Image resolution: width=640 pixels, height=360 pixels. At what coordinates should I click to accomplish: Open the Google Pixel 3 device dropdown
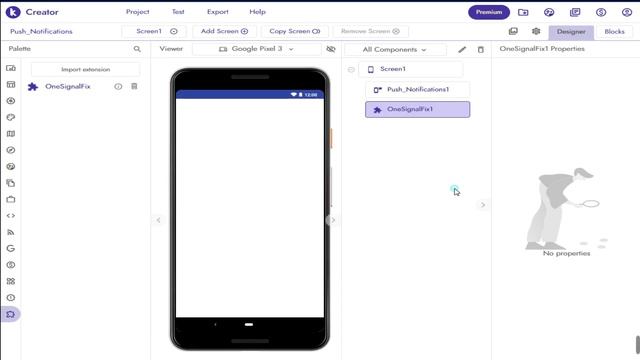pos(256,49)
